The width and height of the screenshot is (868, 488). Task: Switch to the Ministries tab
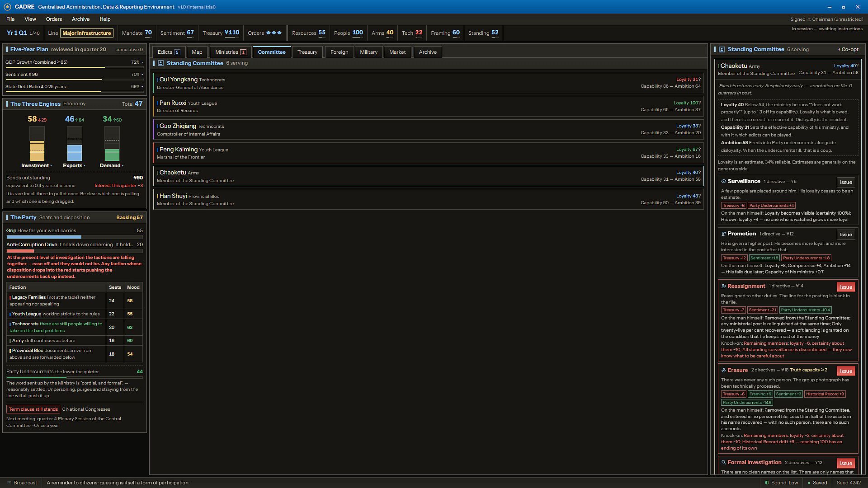pyautogui.click(x=231, y=52)
